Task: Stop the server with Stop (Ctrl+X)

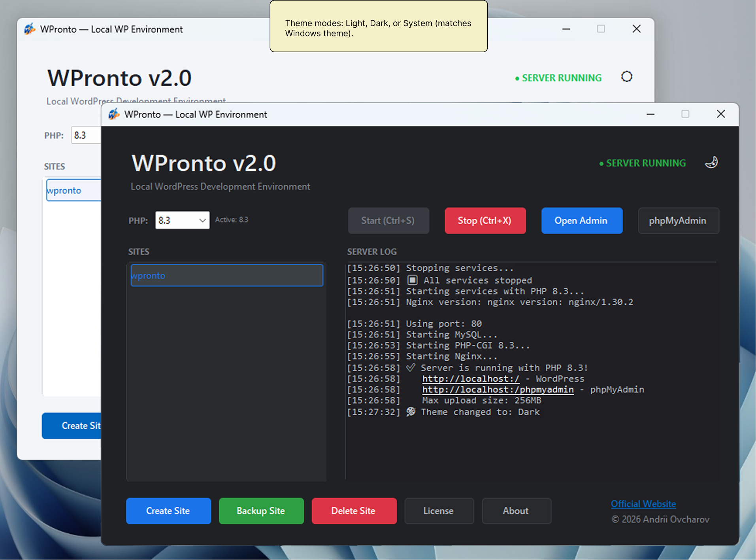Action: click(x=485, y=221)
